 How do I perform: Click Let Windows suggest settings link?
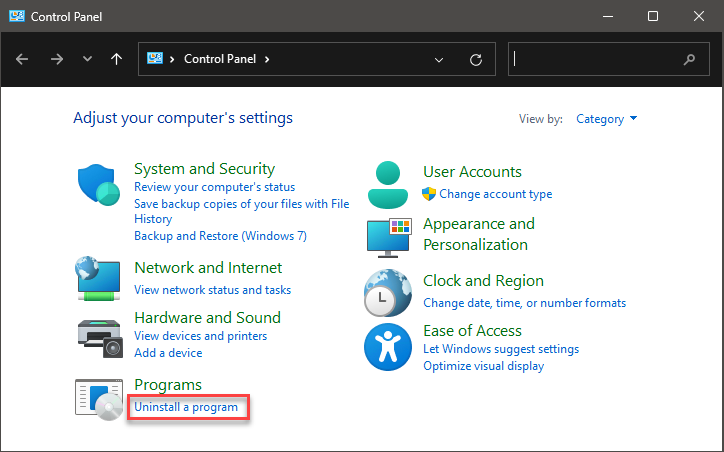501,349
